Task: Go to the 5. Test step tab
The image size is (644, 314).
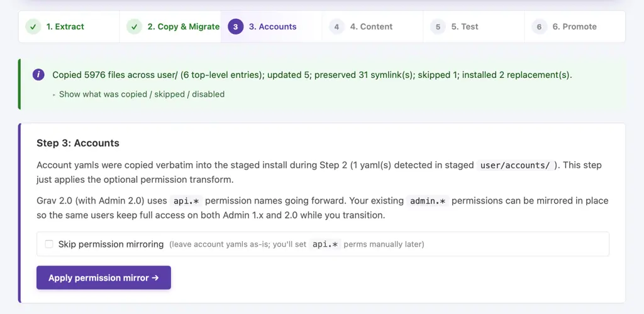Action: [x=474, y=26]
